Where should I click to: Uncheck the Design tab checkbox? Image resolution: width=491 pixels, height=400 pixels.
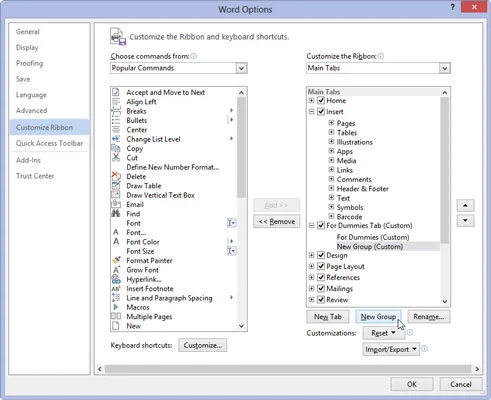321,255
